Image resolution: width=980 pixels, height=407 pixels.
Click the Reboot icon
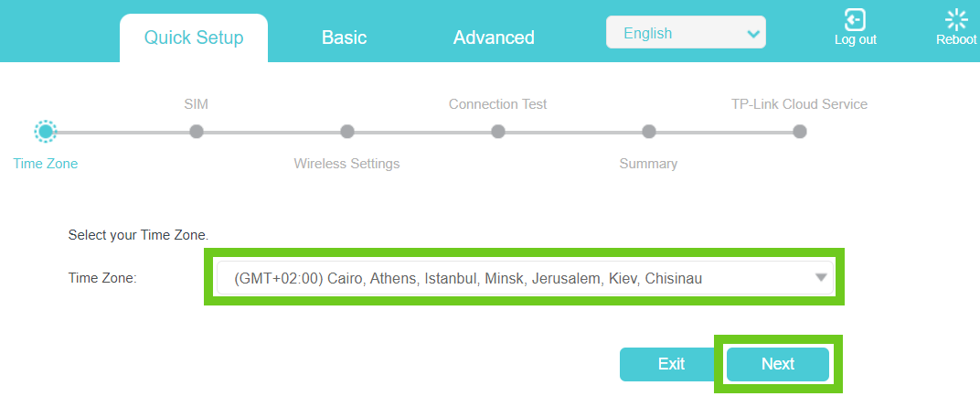point(956,19)
